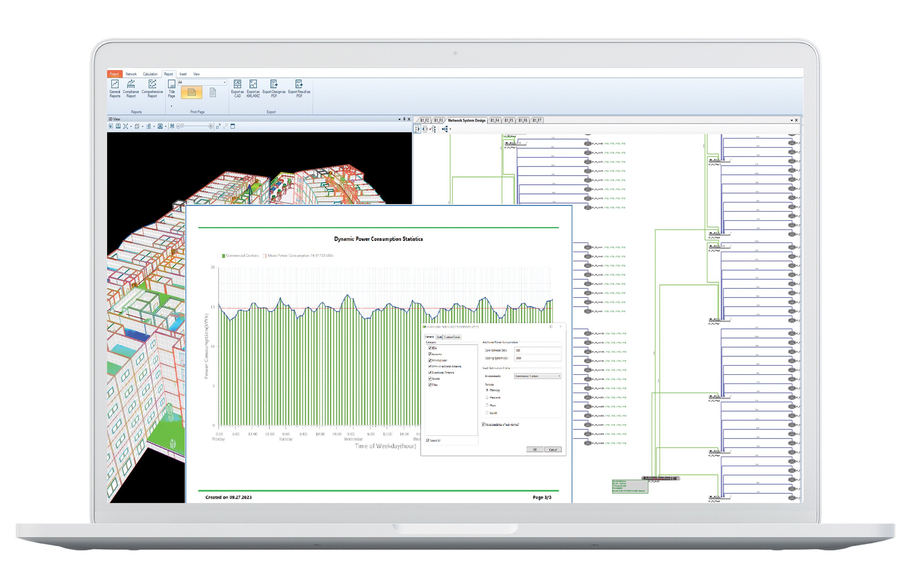Pin the 3D View panel

pos(404,119)
